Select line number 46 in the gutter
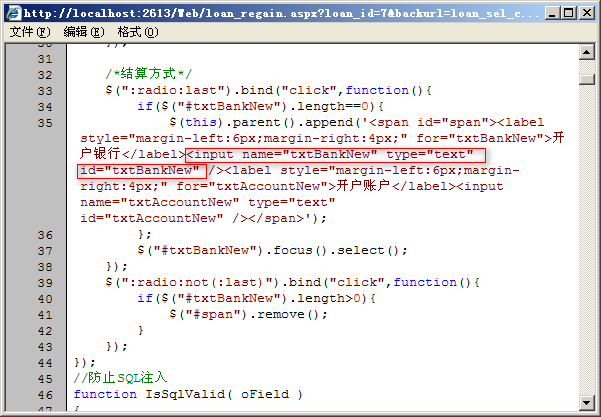Image resolution: width=601 pixels, height=417 pixels. (44, 394)
